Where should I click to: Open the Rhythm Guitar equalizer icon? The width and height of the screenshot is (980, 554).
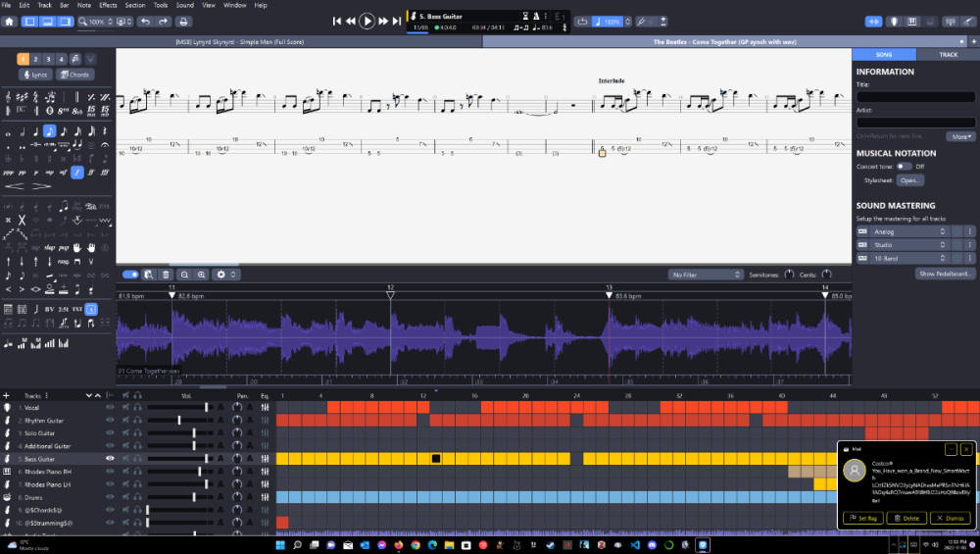[265, 420]
